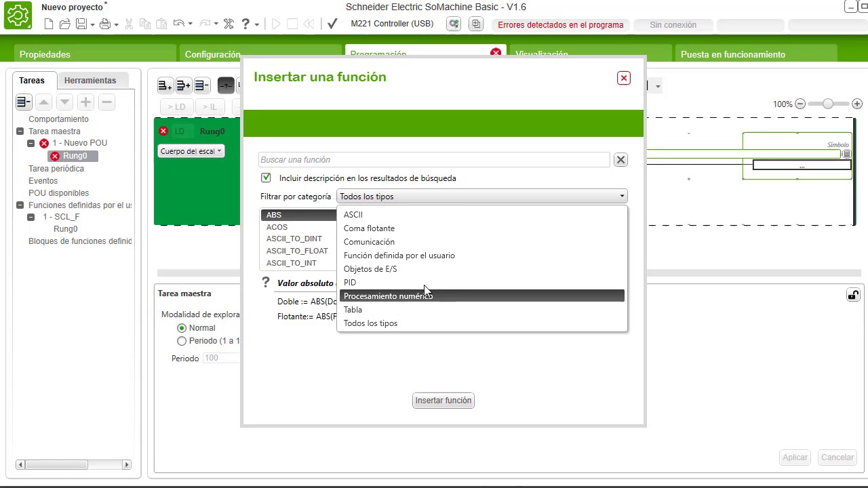Click the SoMachine gear logo icon
Screen dimensions: 868x488
coord(18,15)
